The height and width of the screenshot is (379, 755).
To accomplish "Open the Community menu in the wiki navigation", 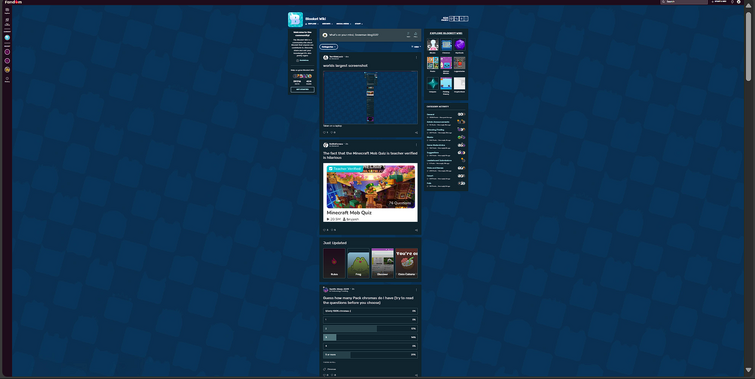I will tap(326, 24).
